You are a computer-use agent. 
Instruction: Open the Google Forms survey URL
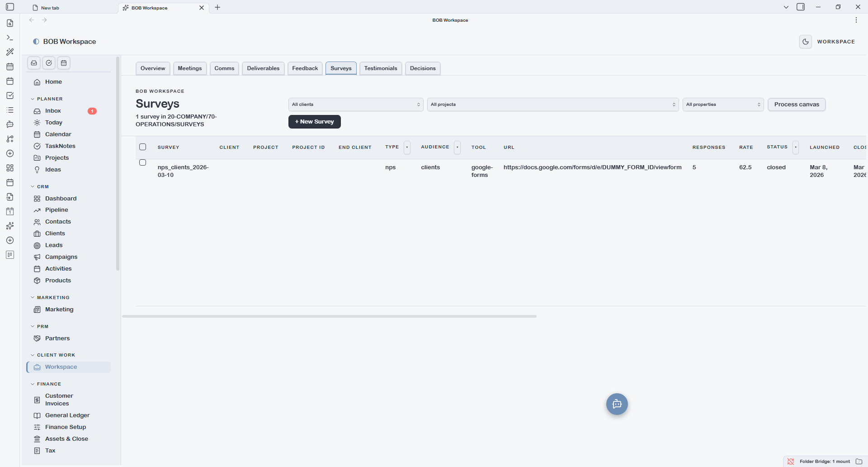coord(592,167)
